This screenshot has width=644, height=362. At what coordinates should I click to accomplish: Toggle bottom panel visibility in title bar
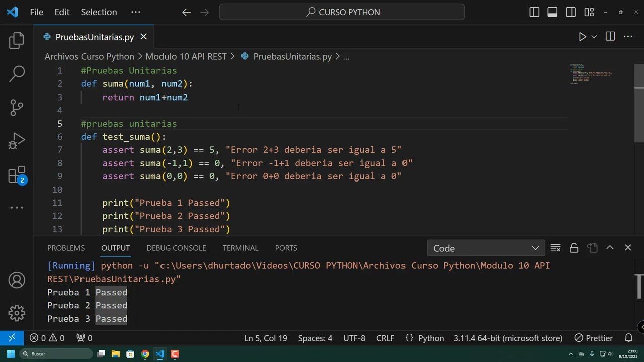(552, 12)
